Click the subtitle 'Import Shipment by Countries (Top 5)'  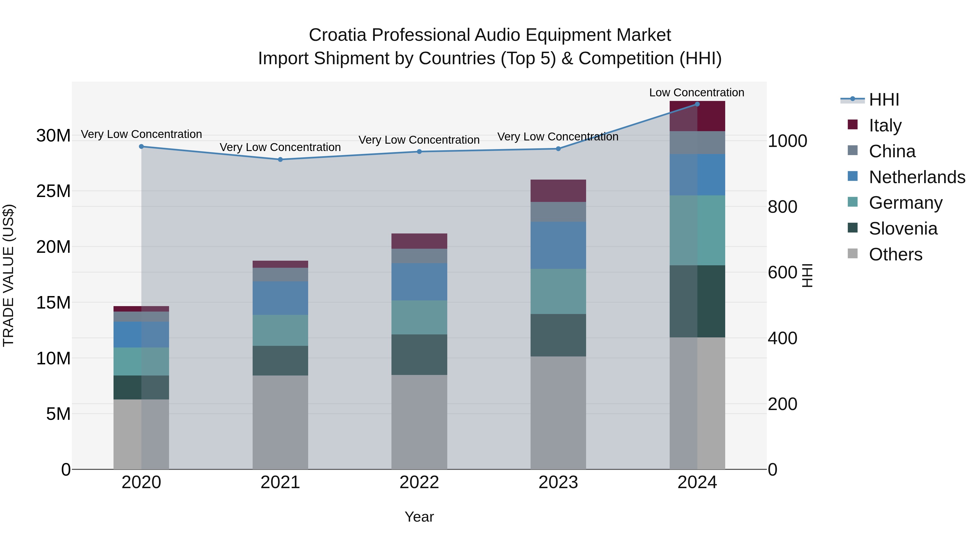[407, 59]
